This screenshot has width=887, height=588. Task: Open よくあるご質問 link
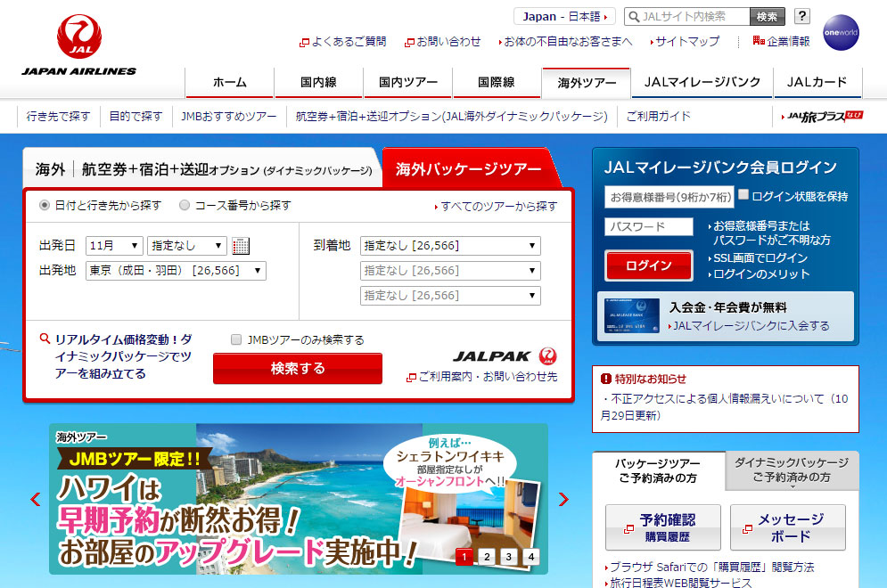(x=343, y=41)
